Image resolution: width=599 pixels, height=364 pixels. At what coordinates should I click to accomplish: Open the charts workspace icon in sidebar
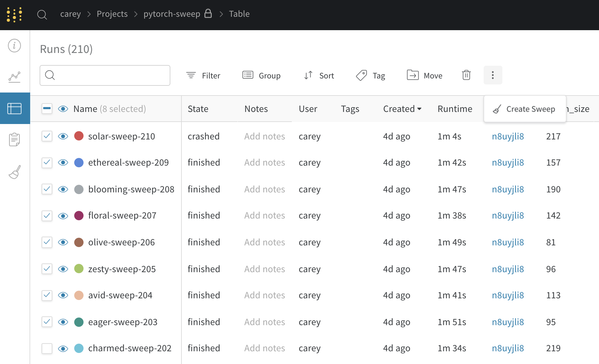click(14, 77)
